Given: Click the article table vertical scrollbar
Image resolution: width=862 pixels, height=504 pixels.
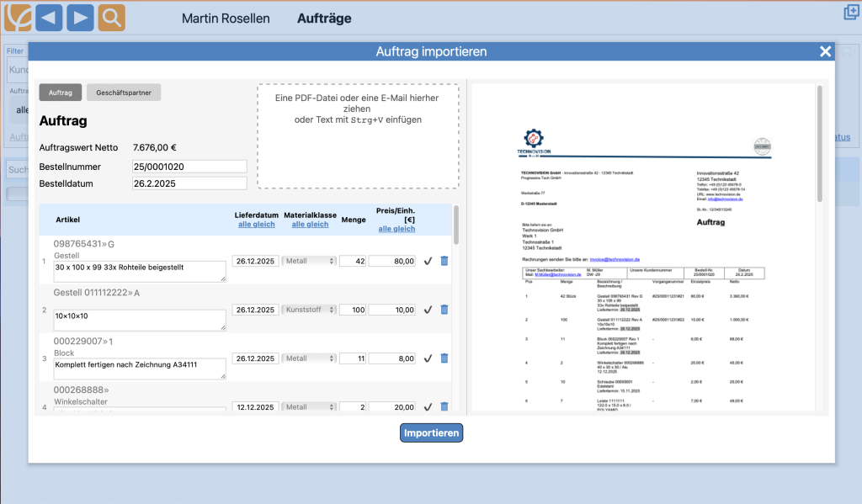Looking at the screenshot, I should click(455, 225).
